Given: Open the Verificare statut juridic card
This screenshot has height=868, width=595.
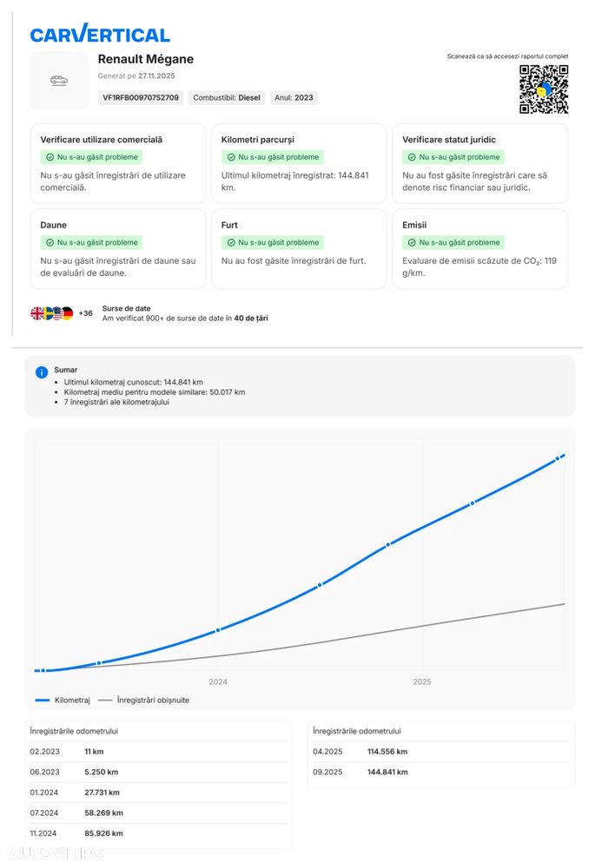Looking at the screenshot, I should tap(479, 163).
